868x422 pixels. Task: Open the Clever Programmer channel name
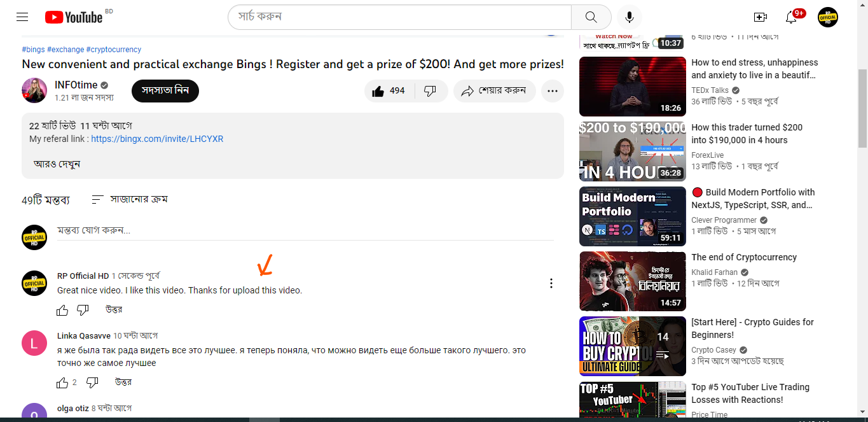click(724, 220)
